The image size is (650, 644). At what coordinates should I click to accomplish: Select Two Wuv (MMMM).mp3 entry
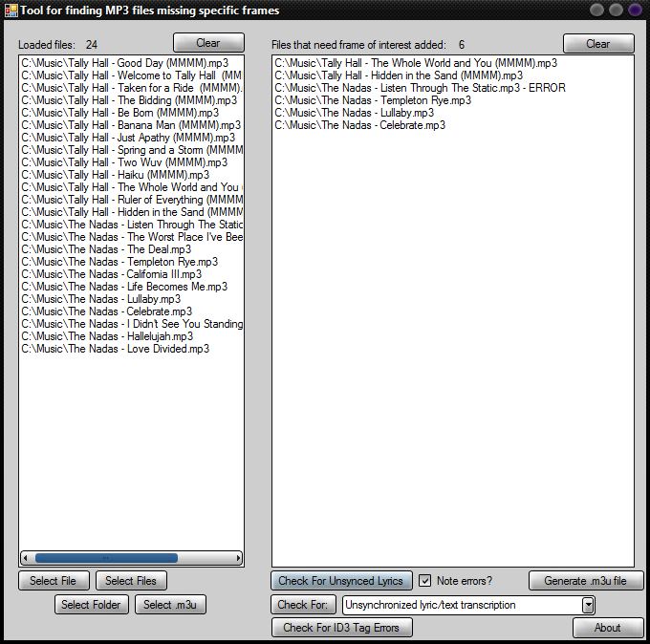[x=124, y=162]
